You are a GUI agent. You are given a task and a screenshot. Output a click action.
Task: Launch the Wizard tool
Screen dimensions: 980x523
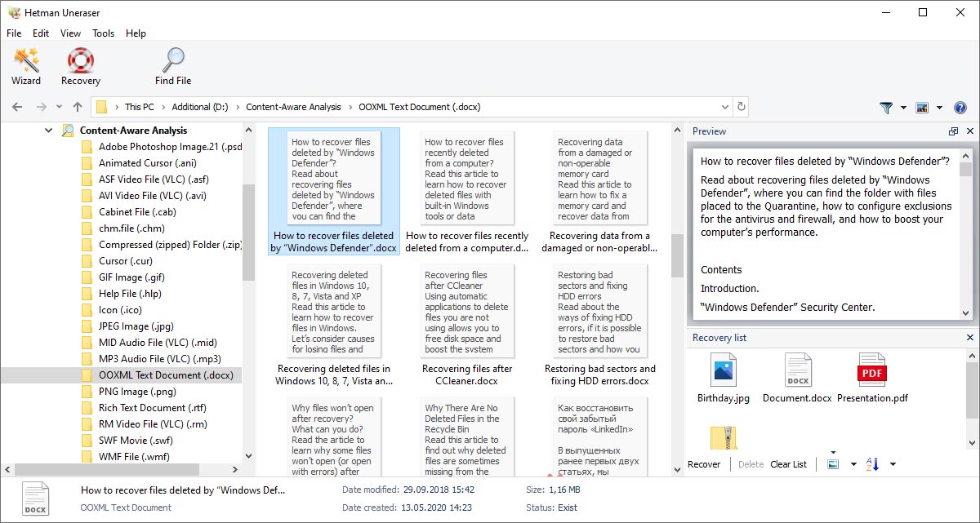pos(26,66)
